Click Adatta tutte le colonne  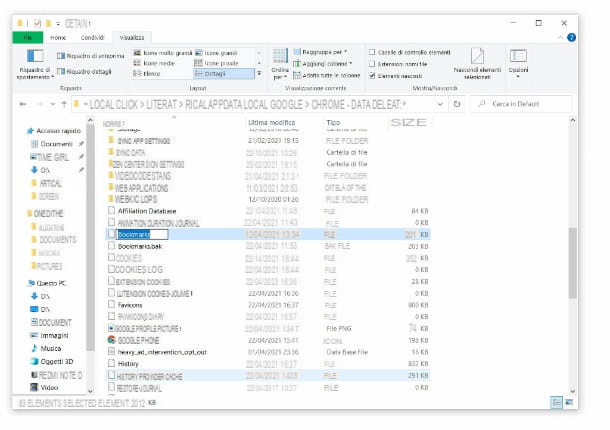click(x=327, y=75)
